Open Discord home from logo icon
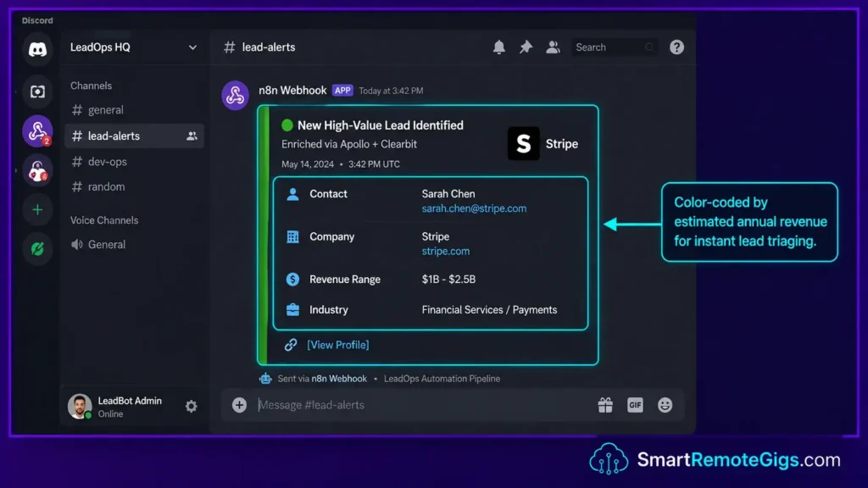Image resolution: width=868 pixels, height=488 pixels. click(37, 50)
